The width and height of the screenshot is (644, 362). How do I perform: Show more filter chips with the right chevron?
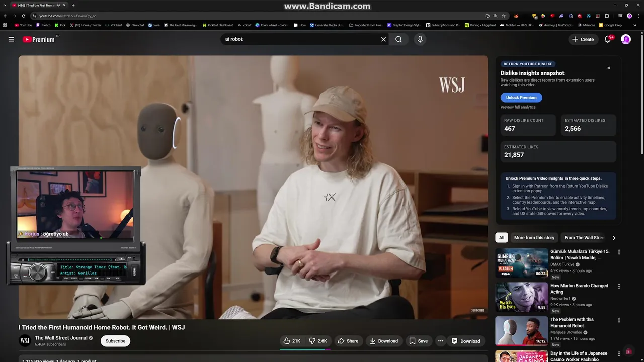tap(614, 238)
